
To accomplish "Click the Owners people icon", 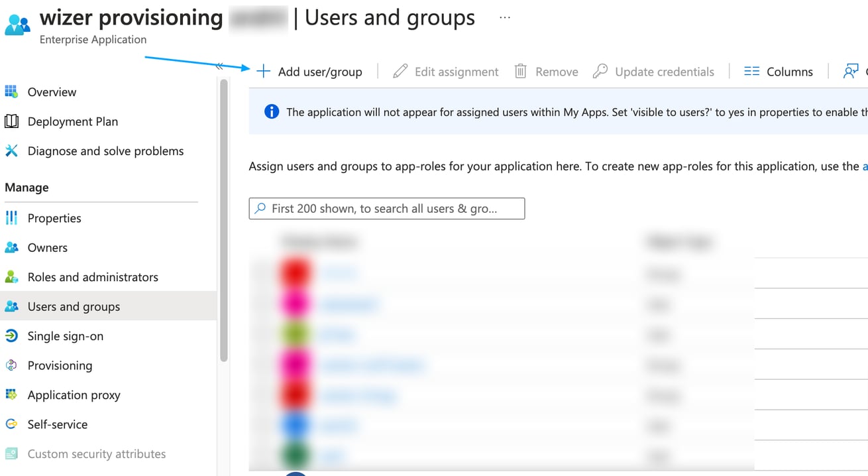I will coord(11,247).
